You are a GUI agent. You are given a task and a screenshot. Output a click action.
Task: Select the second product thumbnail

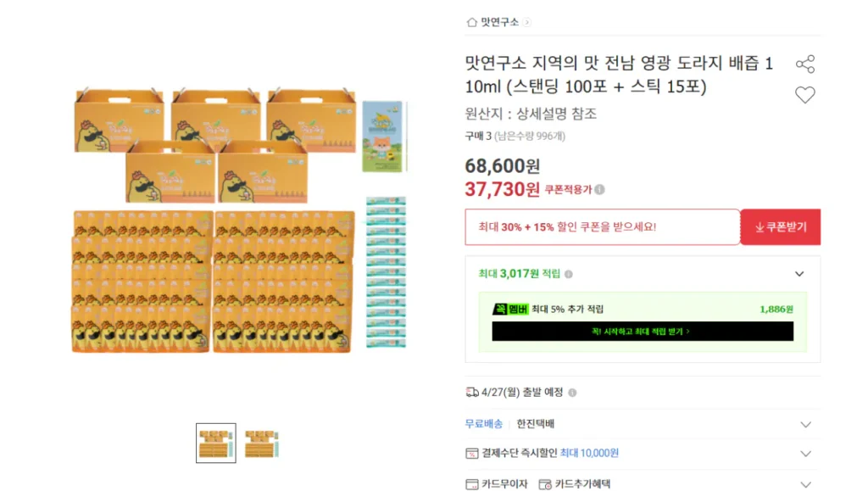[262, 442]
